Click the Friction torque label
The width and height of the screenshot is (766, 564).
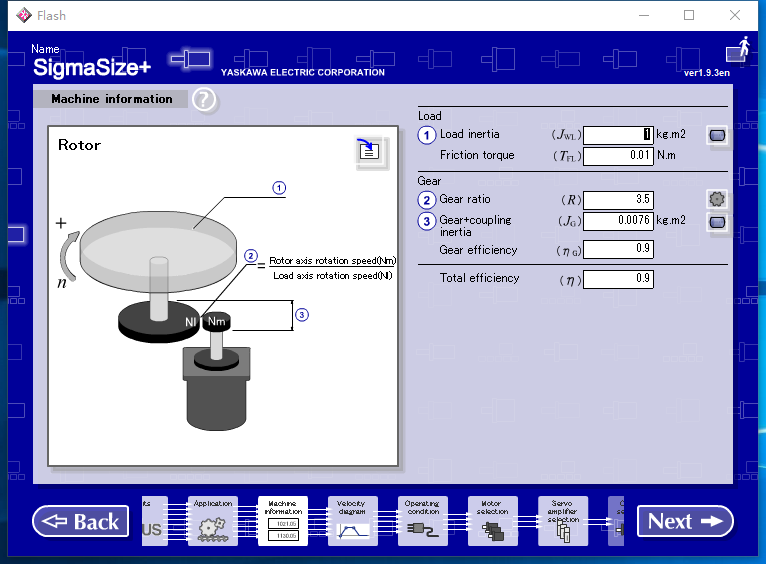[477, 155]
